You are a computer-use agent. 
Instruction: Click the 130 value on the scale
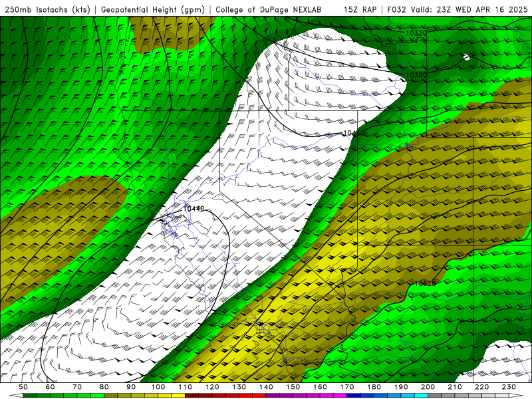pyautogui.click(x=239, y=387)
